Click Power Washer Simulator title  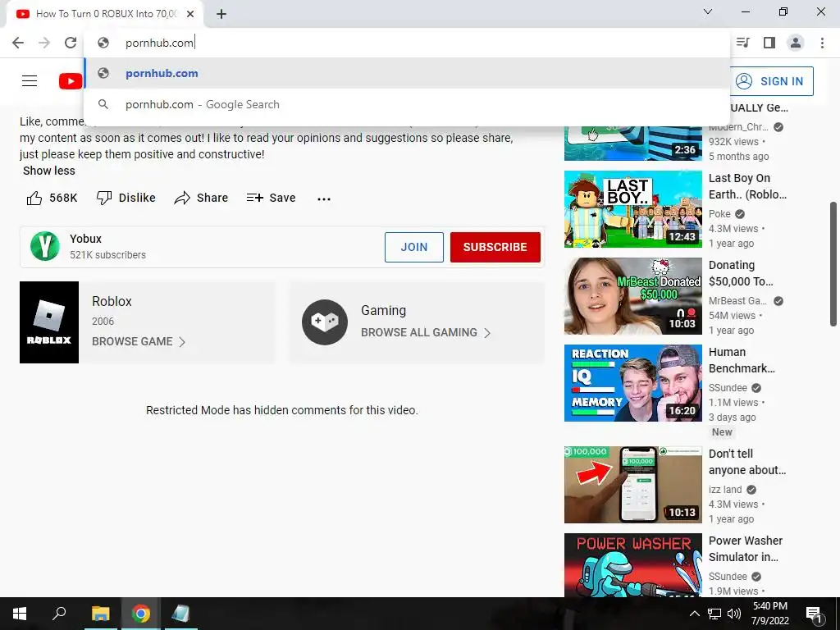click(x=746, y=549)
